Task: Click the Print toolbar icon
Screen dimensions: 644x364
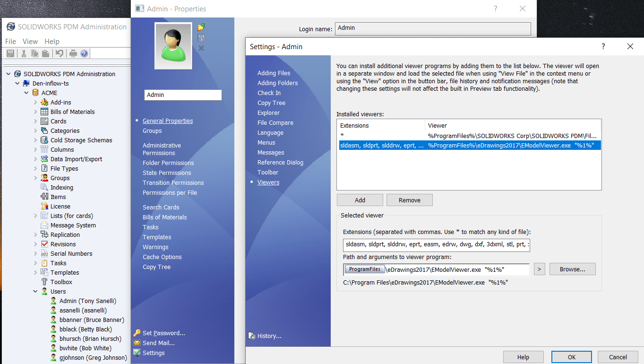Action: 73,53
